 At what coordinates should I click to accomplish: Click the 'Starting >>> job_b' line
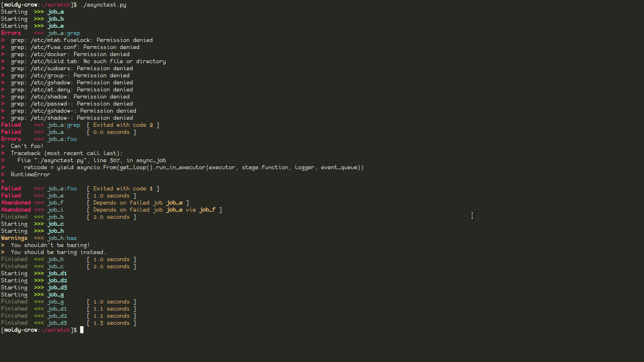click(x=33, y=19)
